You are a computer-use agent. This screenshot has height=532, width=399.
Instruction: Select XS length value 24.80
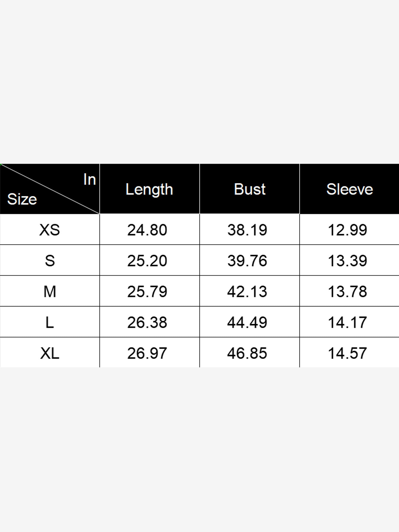[147, 230]
